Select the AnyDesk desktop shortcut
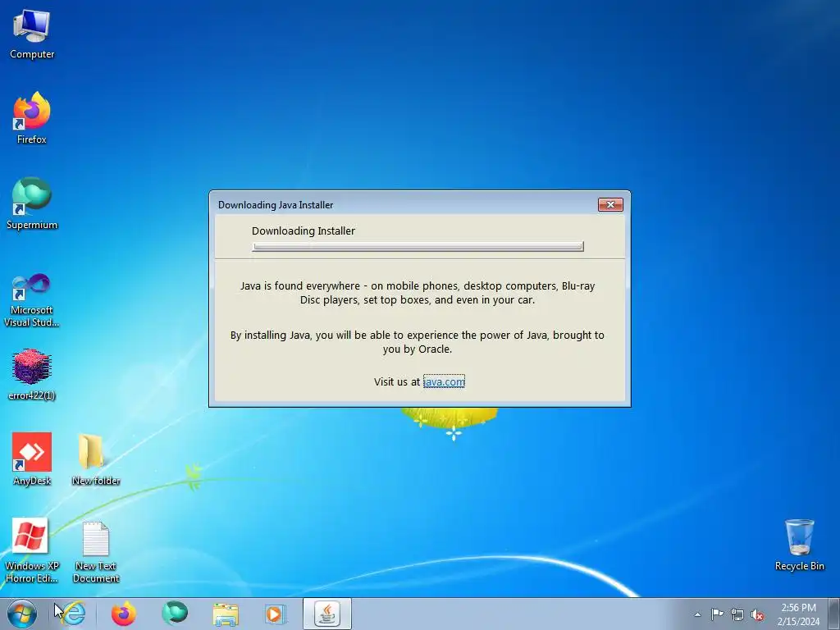840x630 pixels. [32, 459]
